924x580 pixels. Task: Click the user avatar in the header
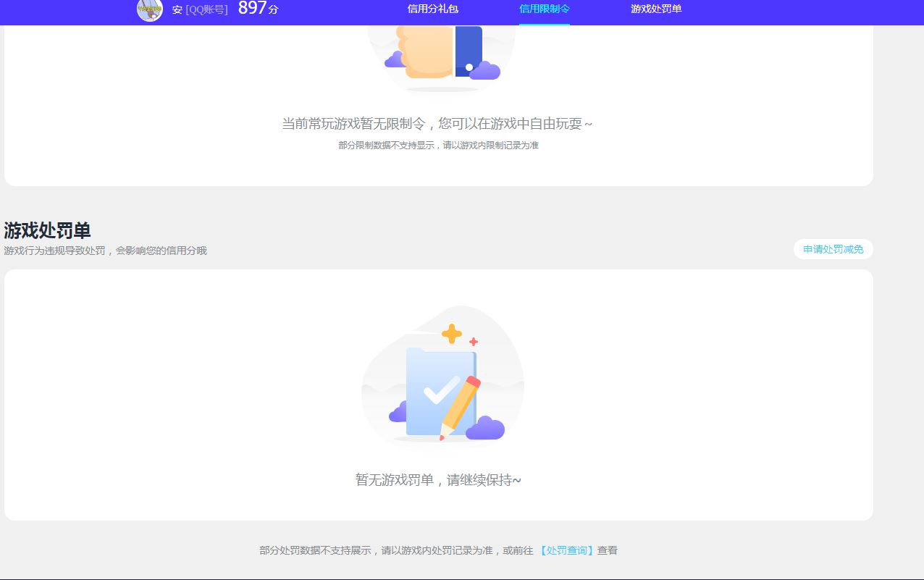coord(150,9)
